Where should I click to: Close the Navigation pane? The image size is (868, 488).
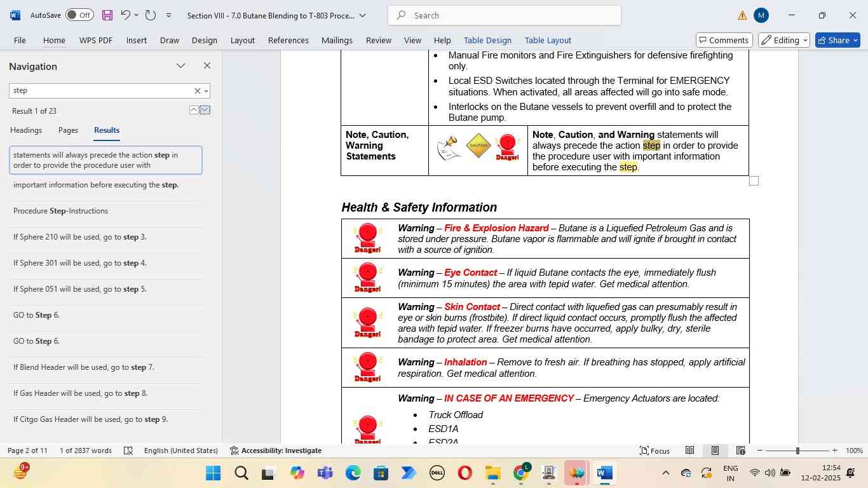point(207,65)
